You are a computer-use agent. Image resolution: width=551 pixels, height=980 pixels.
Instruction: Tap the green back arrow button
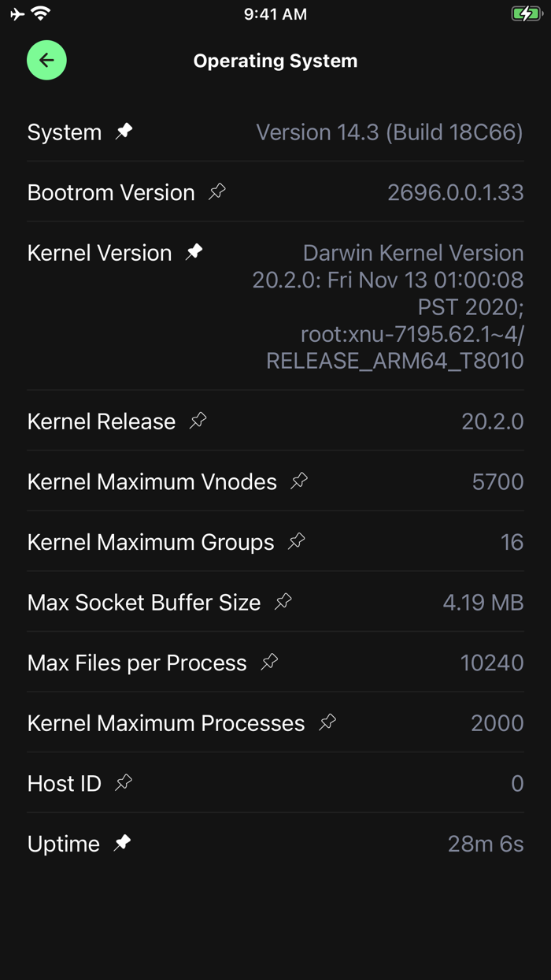pyautogui.click(x=46, y=61)
